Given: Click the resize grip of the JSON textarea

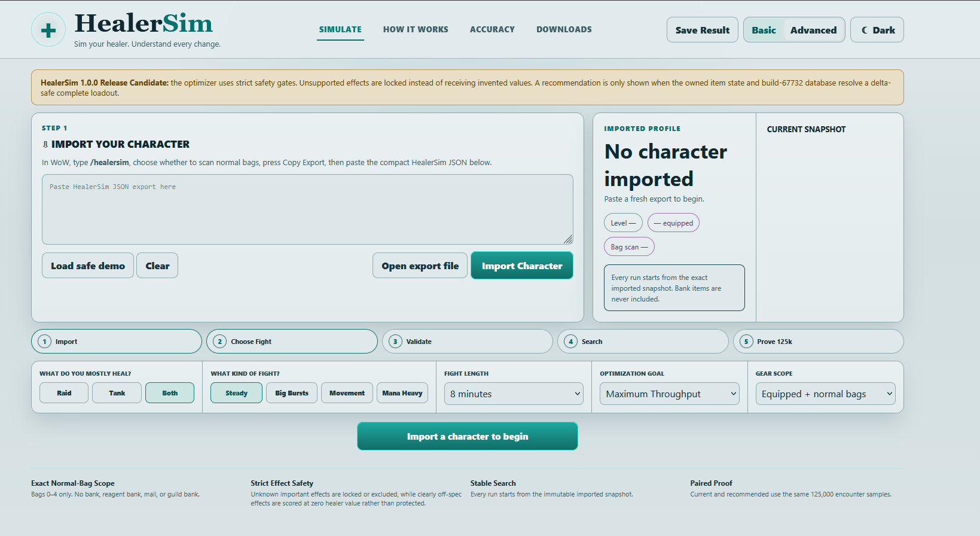Looking at the screenshot, I should click(x=568, y=239).
